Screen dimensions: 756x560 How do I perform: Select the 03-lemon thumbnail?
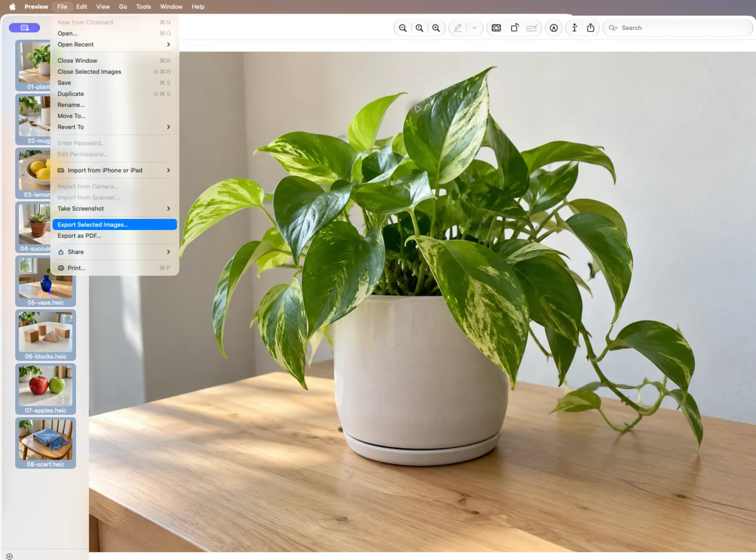point(33,173)
